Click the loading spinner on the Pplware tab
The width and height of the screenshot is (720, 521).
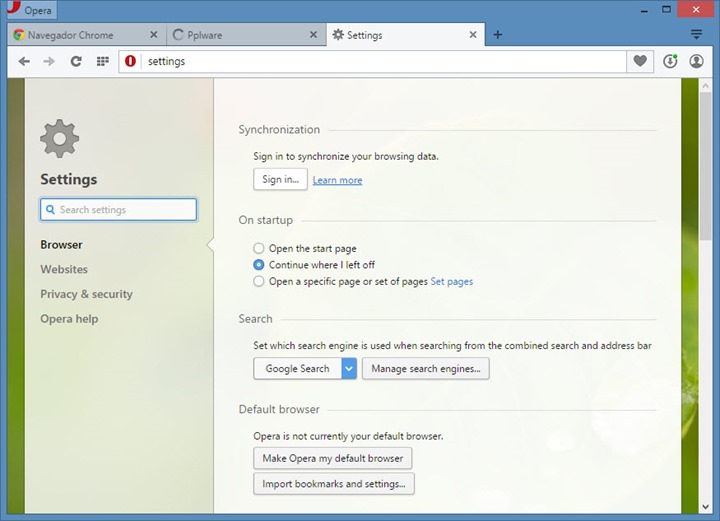(178, 35)
